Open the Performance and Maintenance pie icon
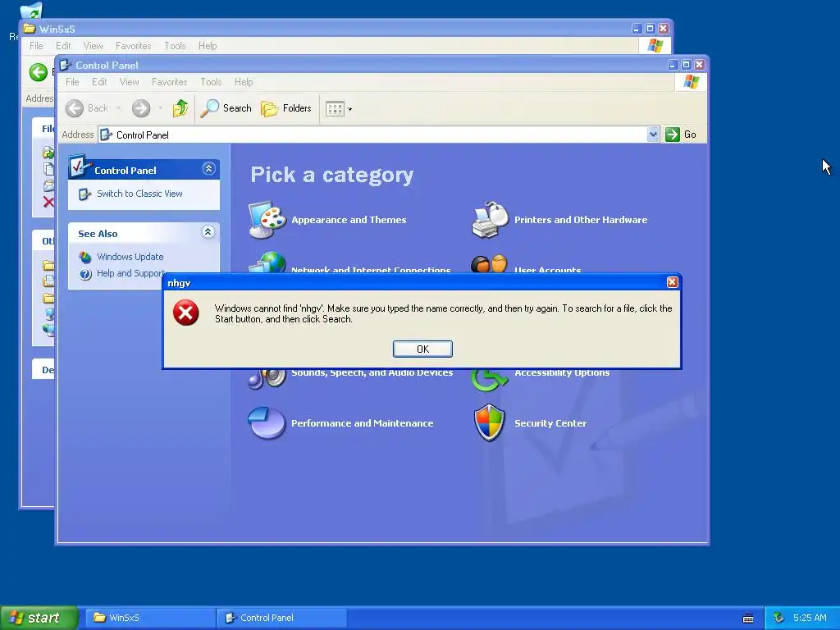 (267, 422)
